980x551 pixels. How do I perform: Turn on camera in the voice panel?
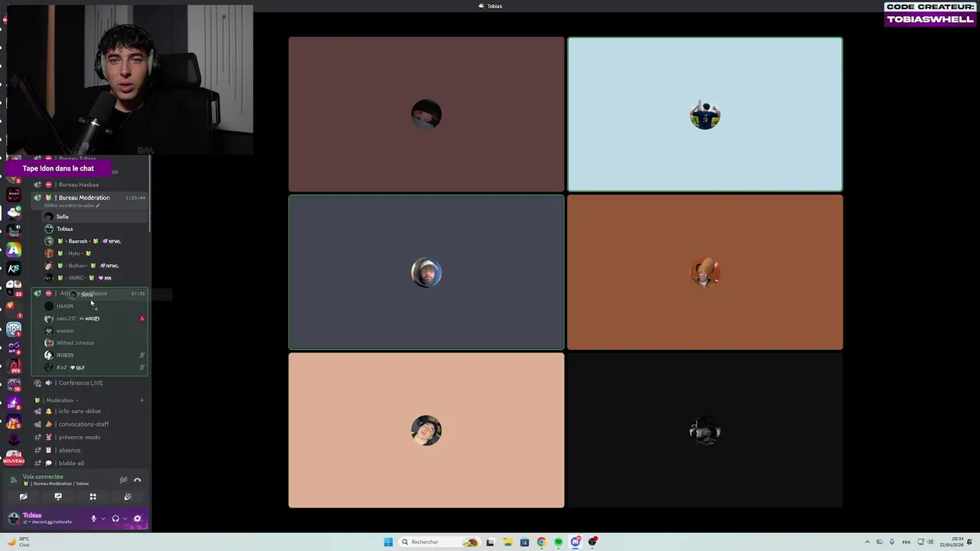[23, 497]
